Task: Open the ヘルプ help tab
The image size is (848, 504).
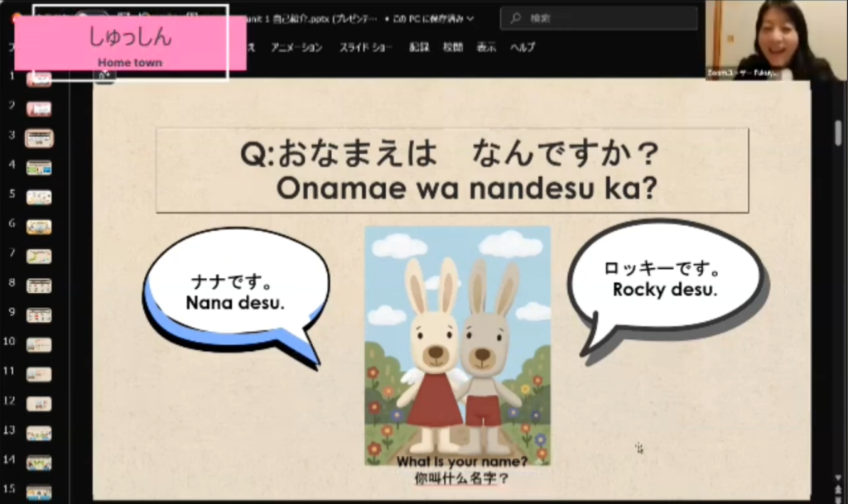Action: click(x=523, y=47)
